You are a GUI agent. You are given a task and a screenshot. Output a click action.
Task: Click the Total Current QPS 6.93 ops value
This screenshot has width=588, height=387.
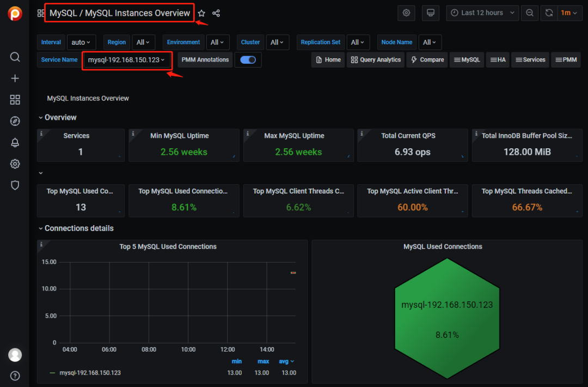coord(413,152)
